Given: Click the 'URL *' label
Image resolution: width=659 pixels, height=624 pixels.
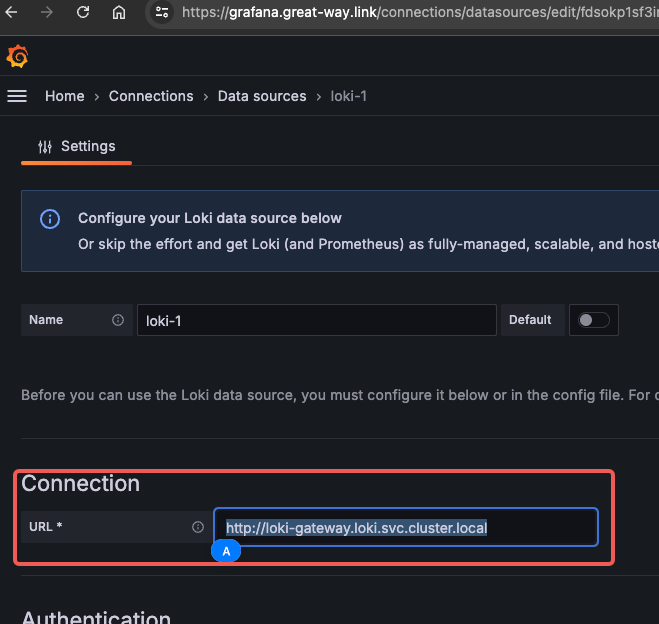Looking at the screenshot, I should tap(46, 527).
